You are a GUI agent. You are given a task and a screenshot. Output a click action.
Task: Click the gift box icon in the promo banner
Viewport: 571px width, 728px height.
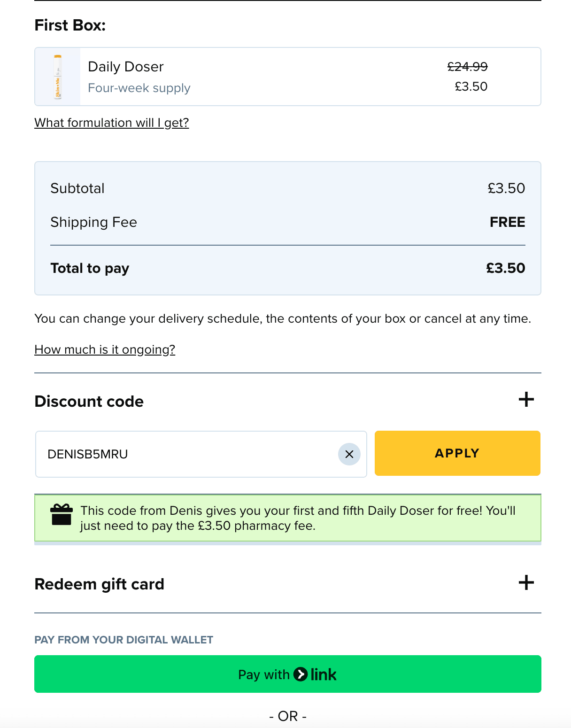pos(61,514)
